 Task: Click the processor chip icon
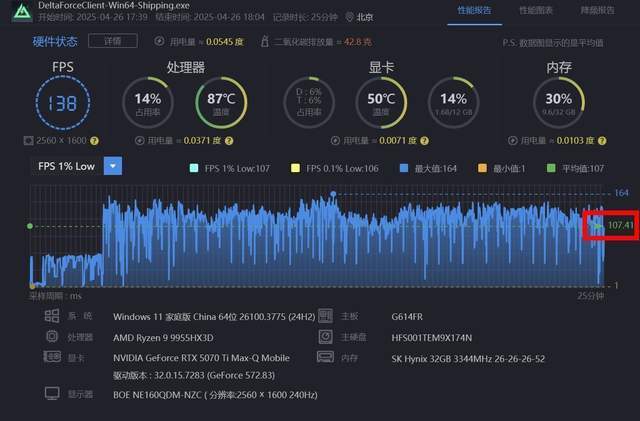tap(50, 336)
